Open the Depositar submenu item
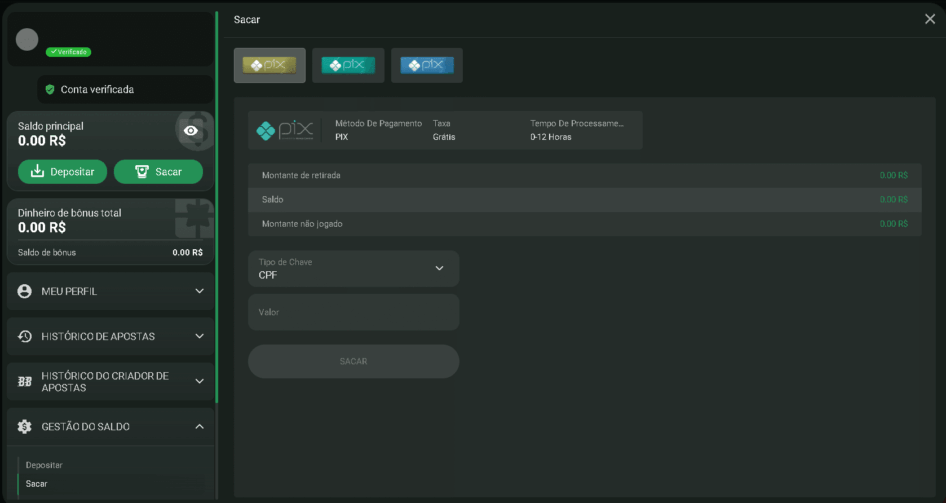The image size is (946, 503). click(44, 465)
